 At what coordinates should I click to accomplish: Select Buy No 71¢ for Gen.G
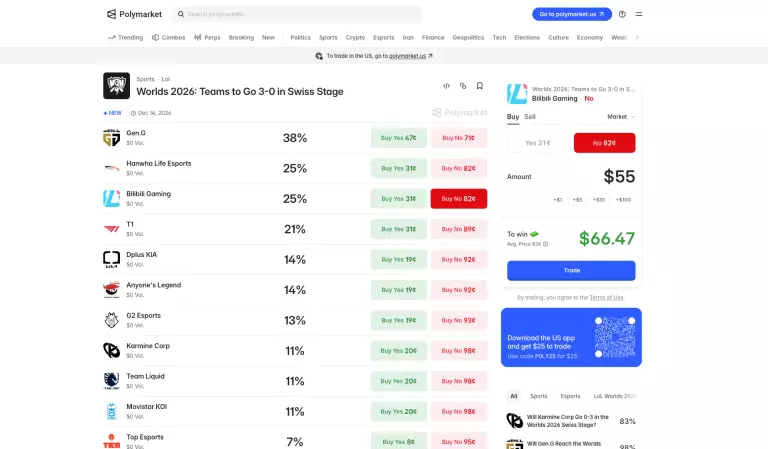click(x=459, y=138)
